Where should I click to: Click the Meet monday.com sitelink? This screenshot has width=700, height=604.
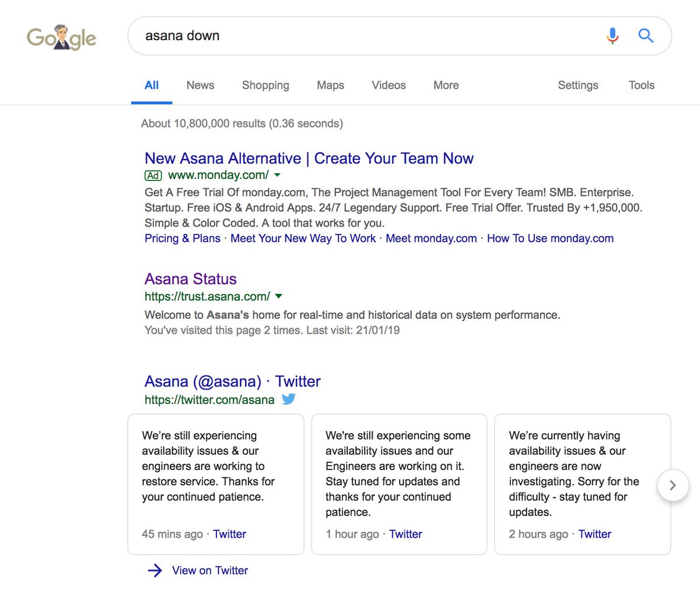click(430, 238)
